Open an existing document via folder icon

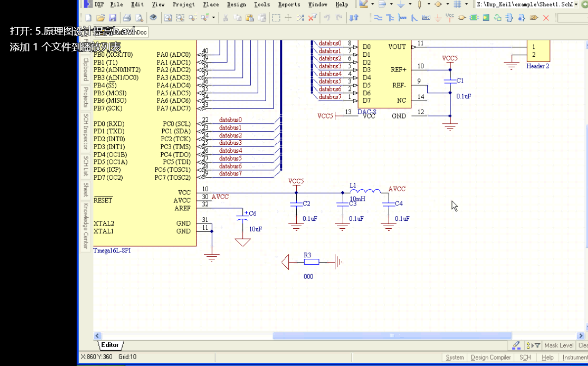pos(100,18)
